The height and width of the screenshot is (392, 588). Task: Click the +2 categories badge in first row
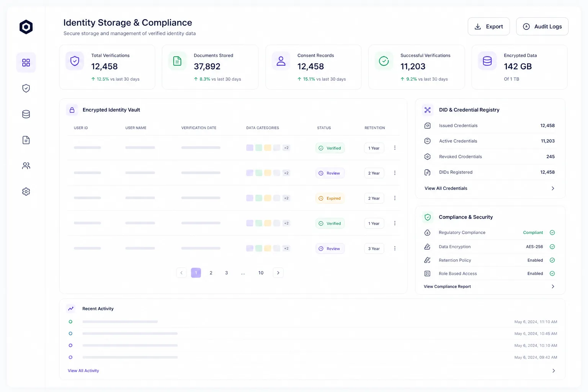286,148
